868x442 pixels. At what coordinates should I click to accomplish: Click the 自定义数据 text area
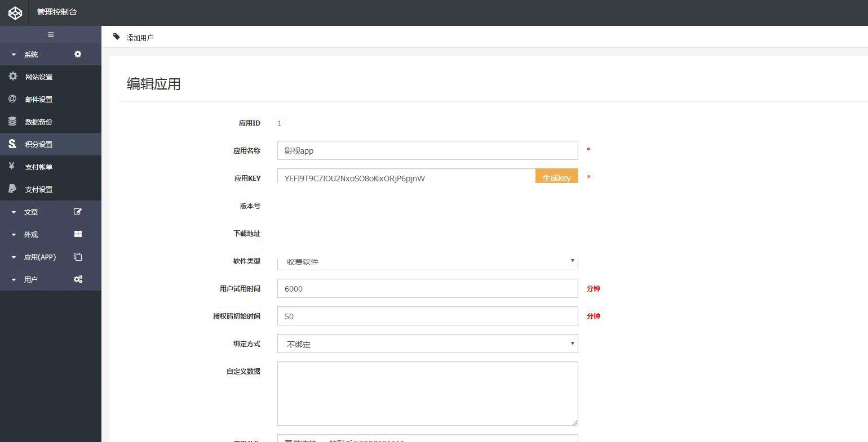tap(428, 394)
